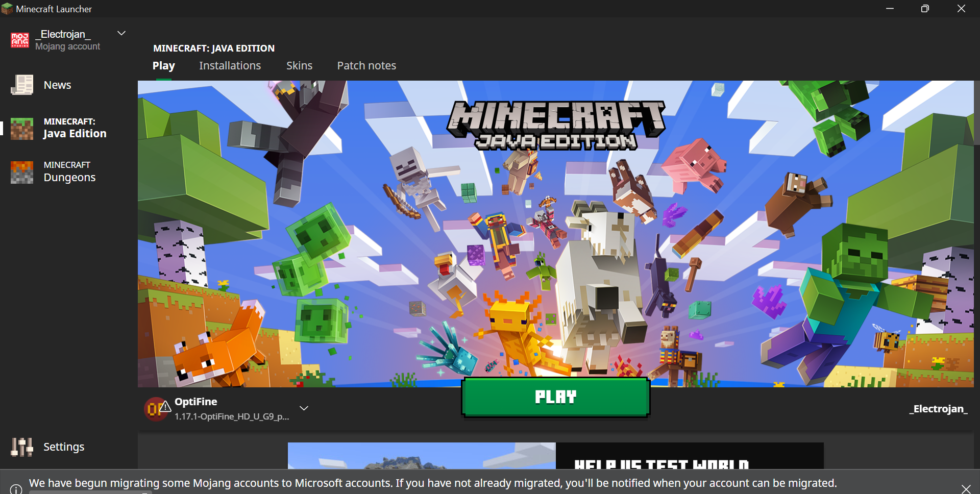Image resolution: width=980 pixels, height=494 pixels.
Task: Click the Mojang Studios account logo
Action: point(20,40)
